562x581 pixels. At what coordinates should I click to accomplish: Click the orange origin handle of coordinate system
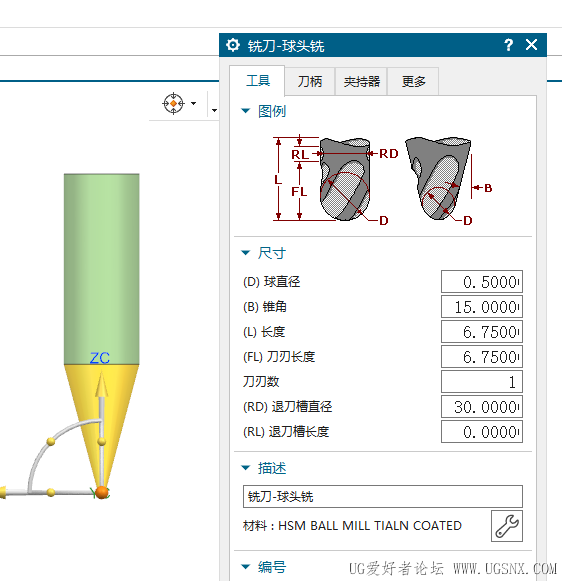click(102, 492)
